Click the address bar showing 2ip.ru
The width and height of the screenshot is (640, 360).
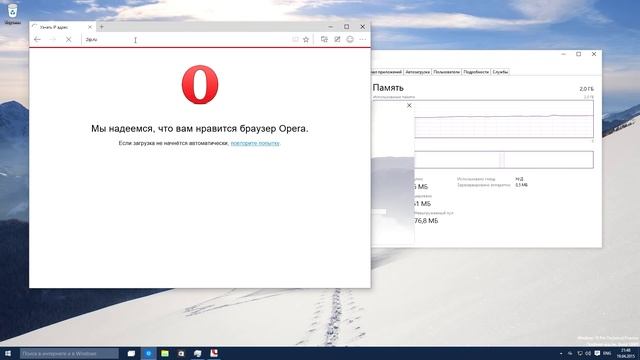pyautogui.click(x=186, y=40)
